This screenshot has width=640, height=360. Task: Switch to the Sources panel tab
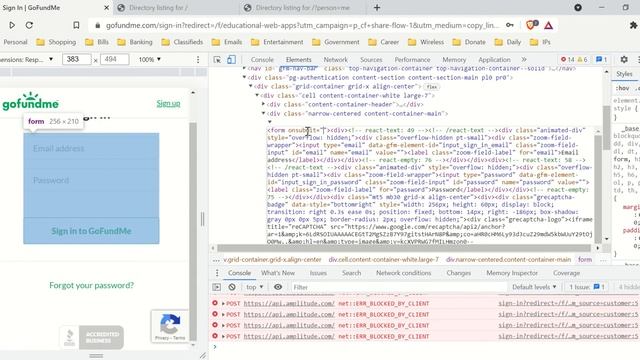371,60
